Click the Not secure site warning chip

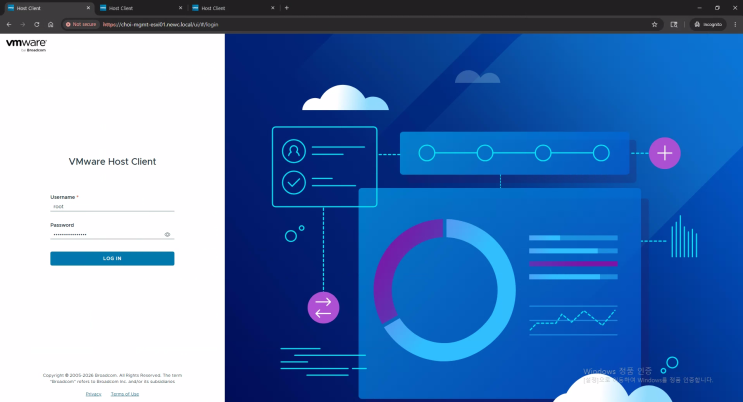pyautogui.click(x=81, y=24)
